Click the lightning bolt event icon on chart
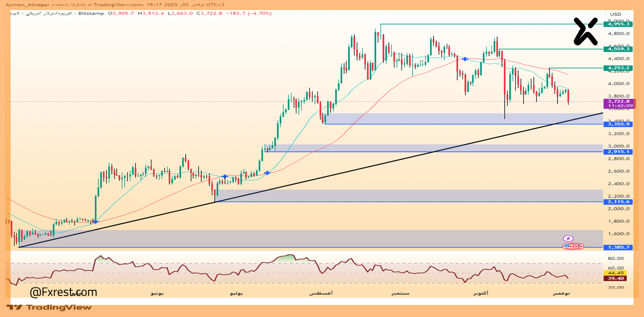This screenshot has width=644, height=317. pos(568,238)
